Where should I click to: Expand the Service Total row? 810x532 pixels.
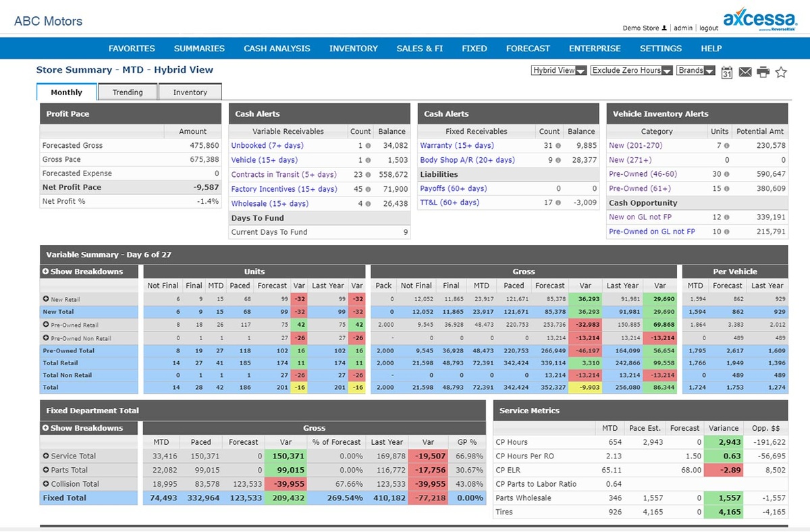point(46,456)
